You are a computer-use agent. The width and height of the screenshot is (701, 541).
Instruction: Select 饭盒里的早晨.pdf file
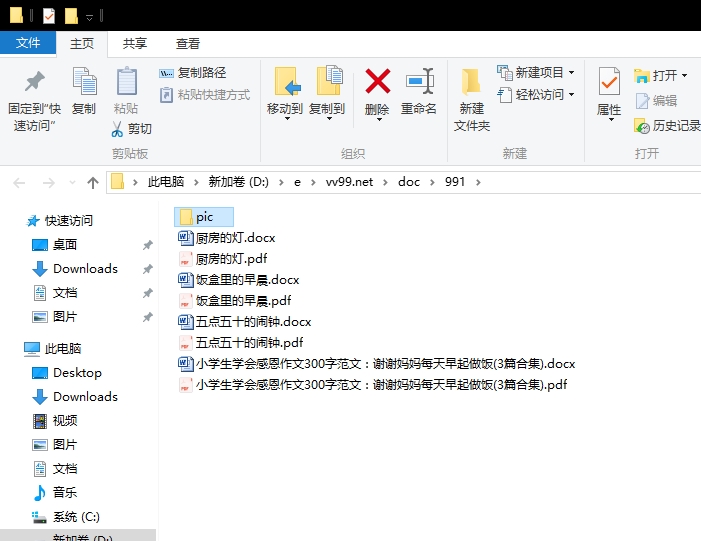235,301
